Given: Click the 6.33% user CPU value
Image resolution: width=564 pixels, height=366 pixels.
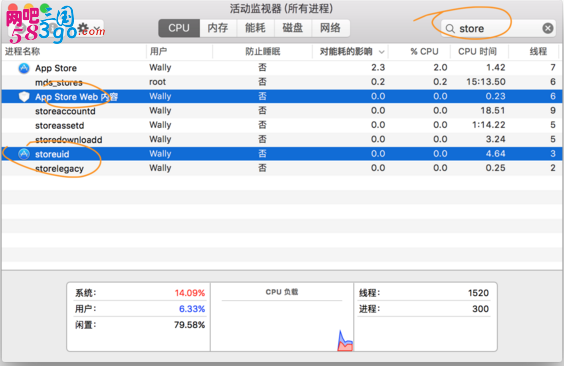Looking at the screenshot, I should coord(192,309).
